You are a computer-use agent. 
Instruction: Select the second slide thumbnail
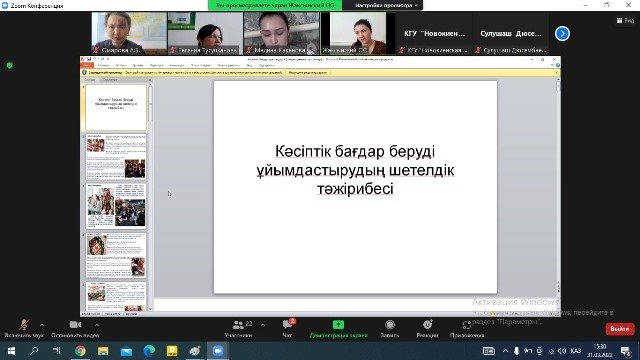click(116, 157)
